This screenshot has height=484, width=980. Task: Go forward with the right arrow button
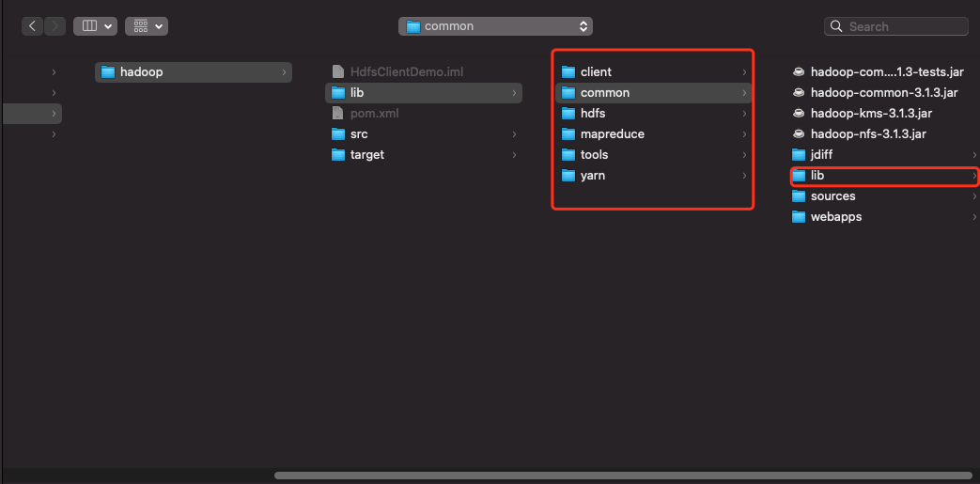pos(55,26)
